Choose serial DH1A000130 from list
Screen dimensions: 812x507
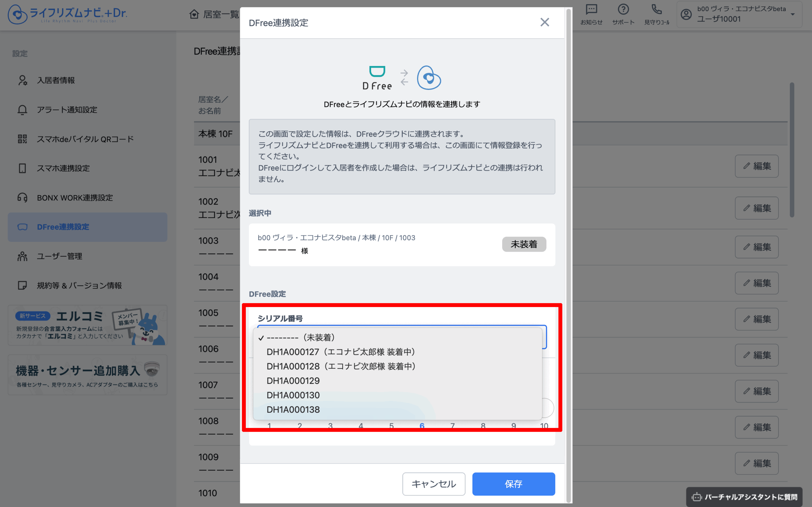[397, 395]
